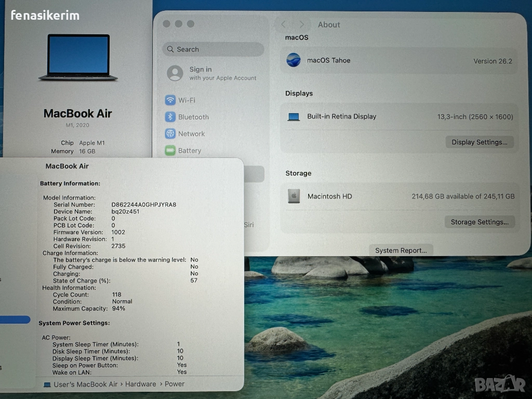Select the Macintosh HD drive icon
This screenshot has height=399, width=532.
tap(294, 196)
